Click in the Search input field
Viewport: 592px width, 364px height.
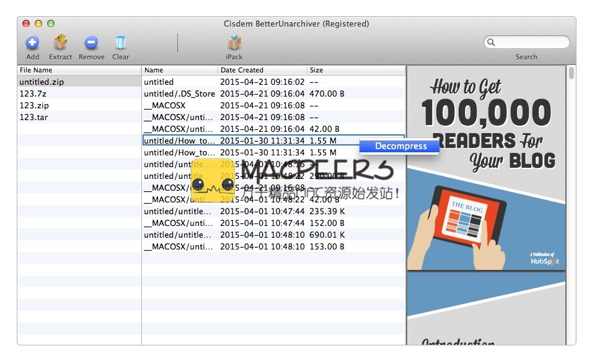(x=531, y=43)
